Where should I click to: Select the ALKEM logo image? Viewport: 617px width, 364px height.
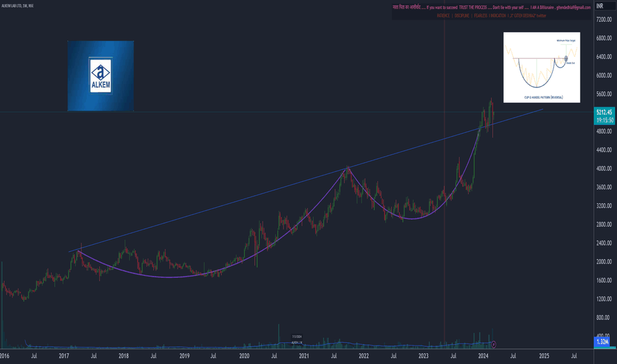pos(101,75)
